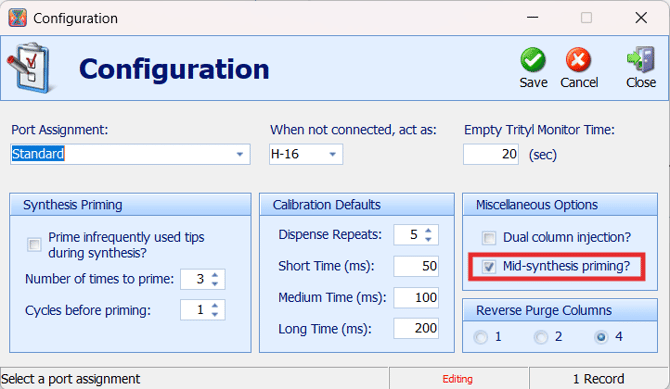Select Reverse Purge Columns option 2

541,337
